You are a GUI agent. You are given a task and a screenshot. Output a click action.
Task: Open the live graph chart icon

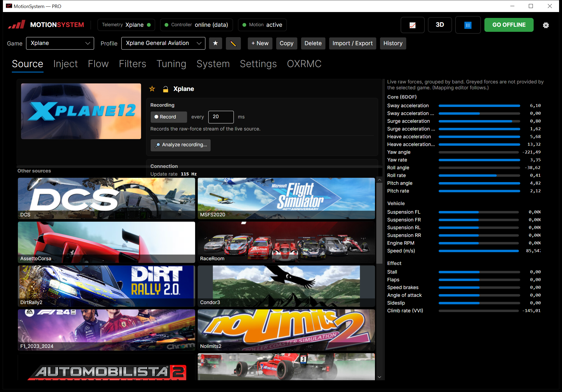pos(412,25)
